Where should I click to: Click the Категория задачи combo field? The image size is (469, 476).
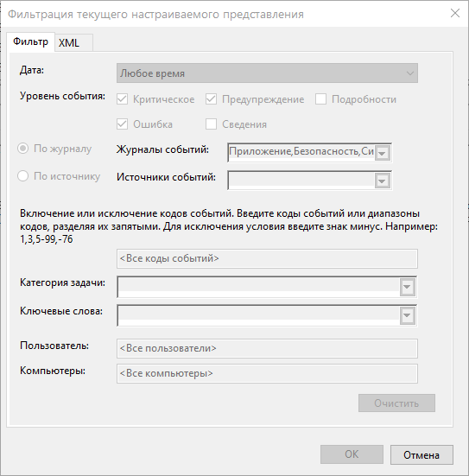[267, 287]
